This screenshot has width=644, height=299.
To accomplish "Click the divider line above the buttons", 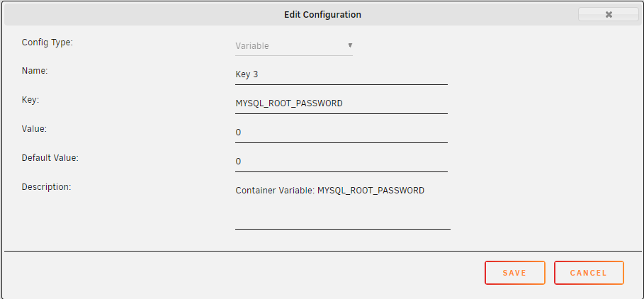I will point(322,251).
